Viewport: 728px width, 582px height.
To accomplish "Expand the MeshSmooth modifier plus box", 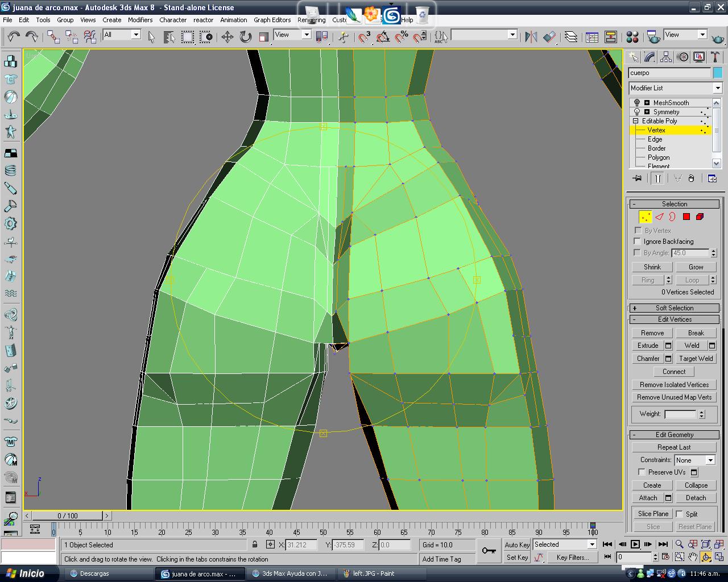I will coord(647,103).
